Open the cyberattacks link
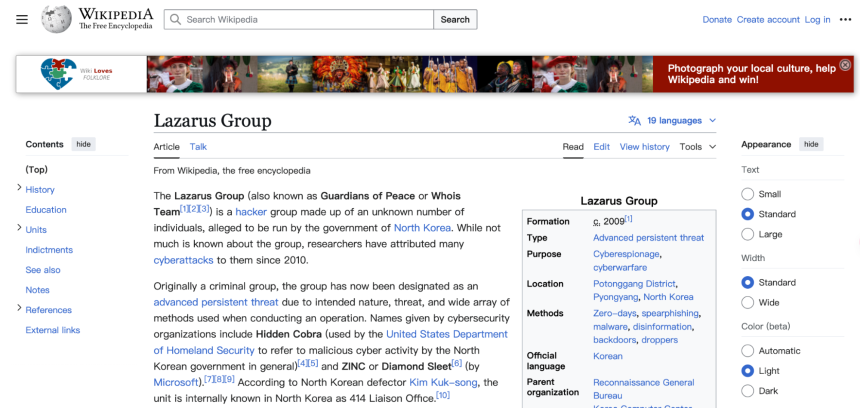This screenshot has height=408, width=860. pyautogui.click(x=183, y=260)
